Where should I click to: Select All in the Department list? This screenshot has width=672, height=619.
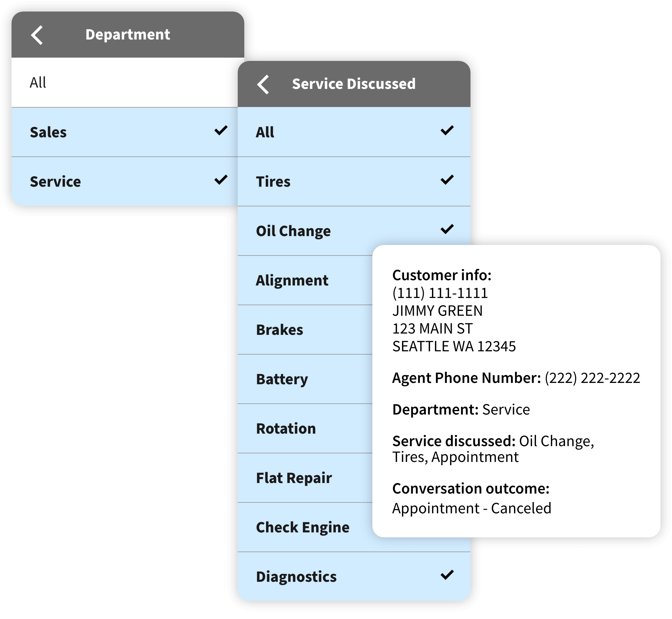pos(38,82)
